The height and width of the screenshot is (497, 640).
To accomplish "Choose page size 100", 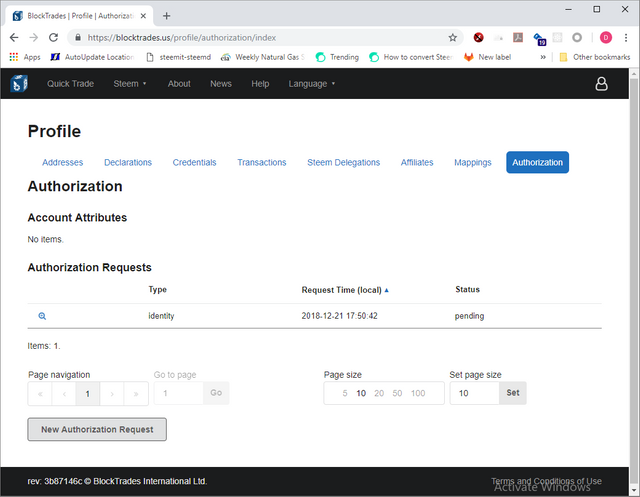I will (418, 393).
